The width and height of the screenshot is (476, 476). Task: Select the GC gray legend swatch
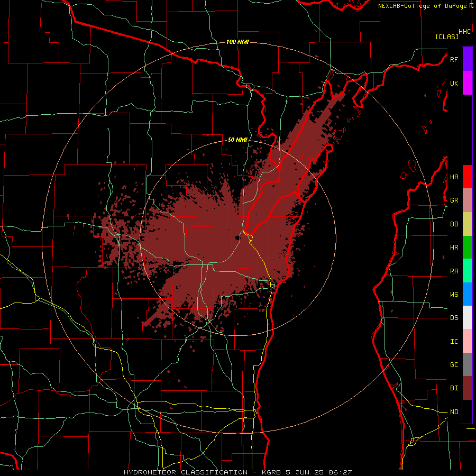pyautogui.click(x=467, y=364)
